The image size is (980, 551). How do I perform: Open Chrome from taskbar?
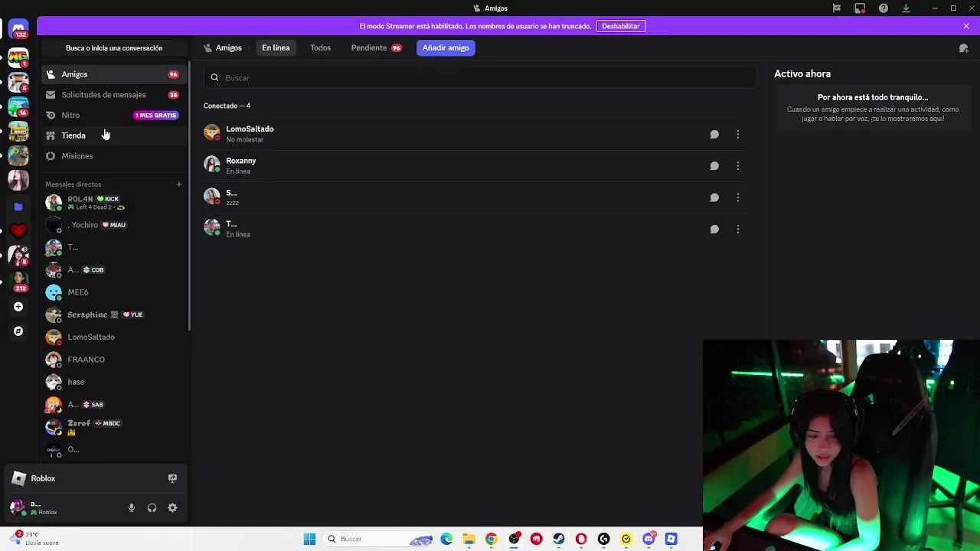(x=492, y=540)
